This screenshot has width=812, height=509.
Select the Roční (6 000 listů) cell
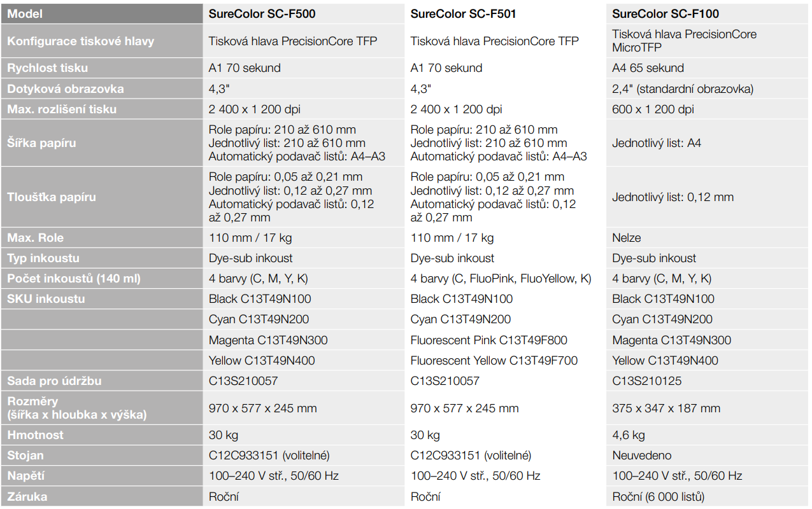(x=708, y=496)
